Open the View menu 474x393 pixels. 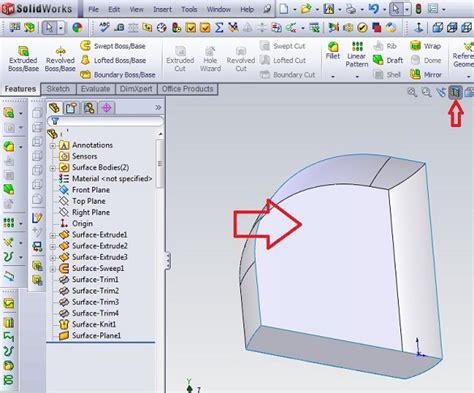(137, 9)
